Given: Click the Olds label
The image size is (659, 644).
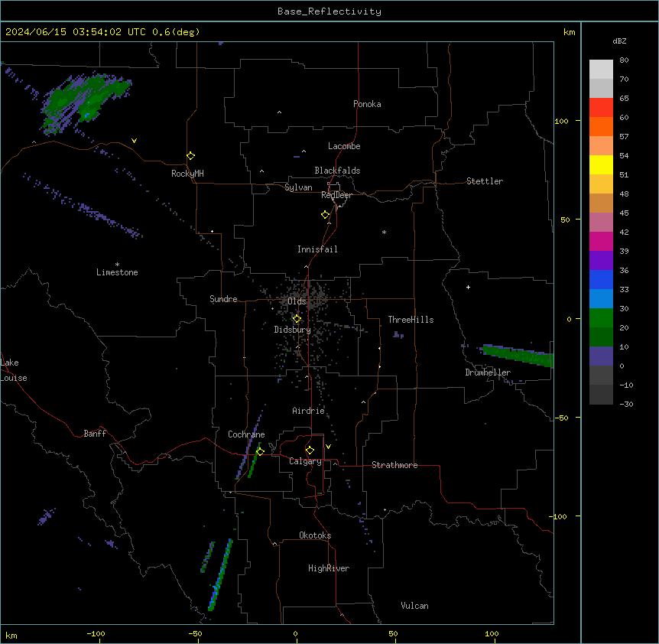Looking at the screenshot, I should 297,301.
